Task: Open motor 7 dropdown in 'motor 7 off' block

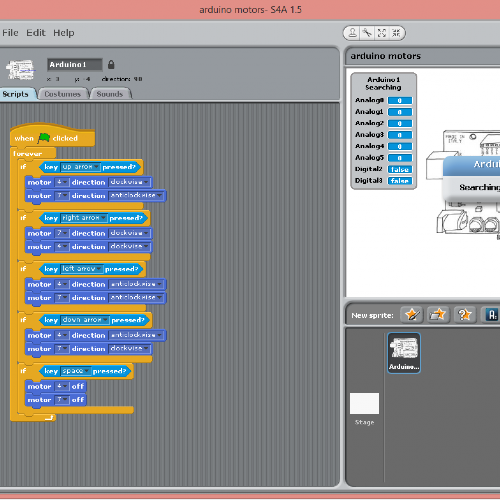Action: 62,399
